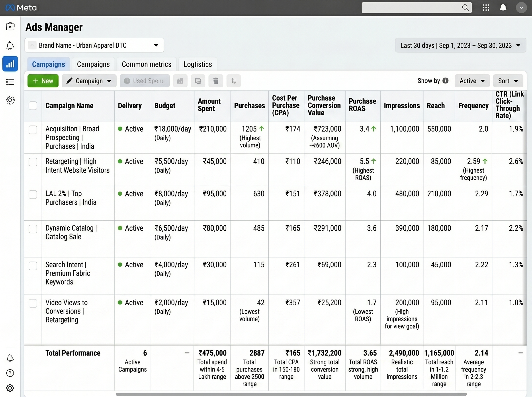Click into the top search field
The image size is (532, 397).
417,8
